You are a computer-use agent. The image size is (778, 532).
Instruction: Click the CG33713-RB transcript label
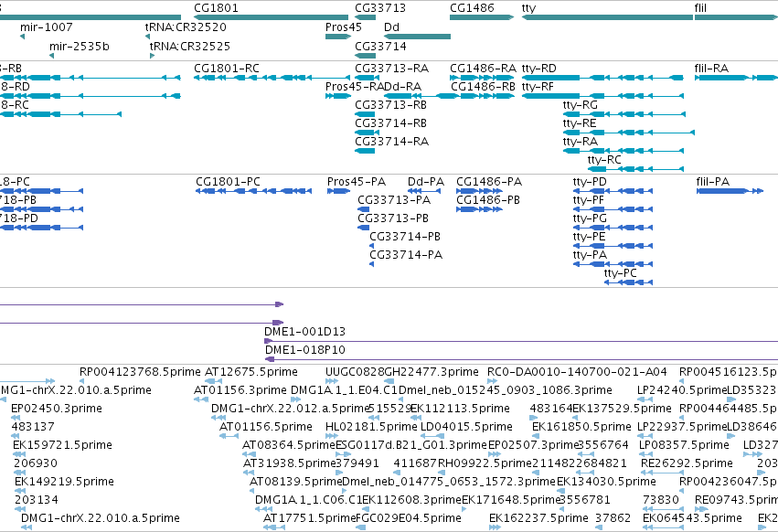[x=391, y=105]
